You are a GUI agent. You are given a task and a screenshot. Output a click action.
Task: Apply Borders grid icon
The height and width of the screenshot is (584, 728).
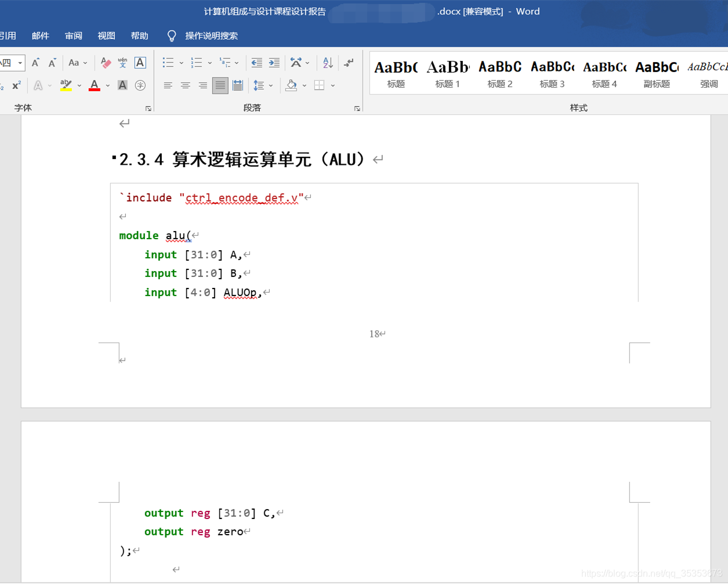coord(319,85)
